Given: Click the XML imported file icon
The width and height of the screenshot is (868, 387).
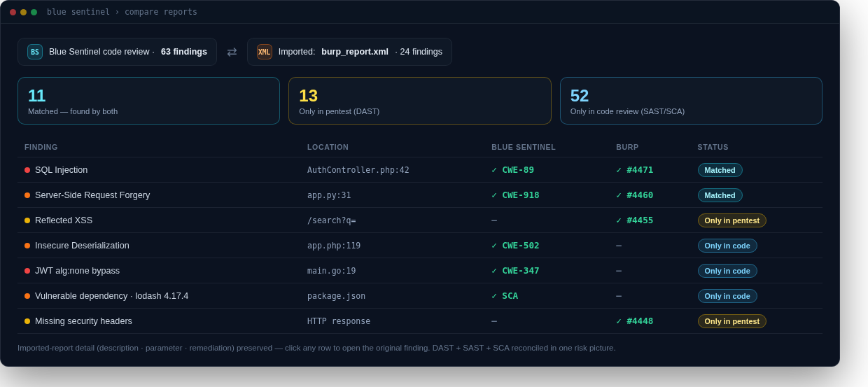Looking at the screenshot, I should tap(265, 52).
